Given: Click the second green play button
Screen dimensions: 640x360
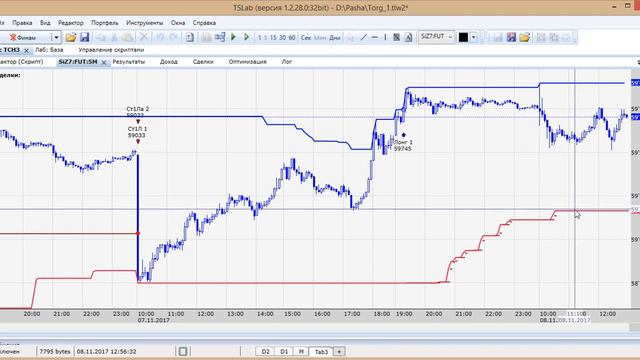Looking at the screenshot, I should coord(247,37).
